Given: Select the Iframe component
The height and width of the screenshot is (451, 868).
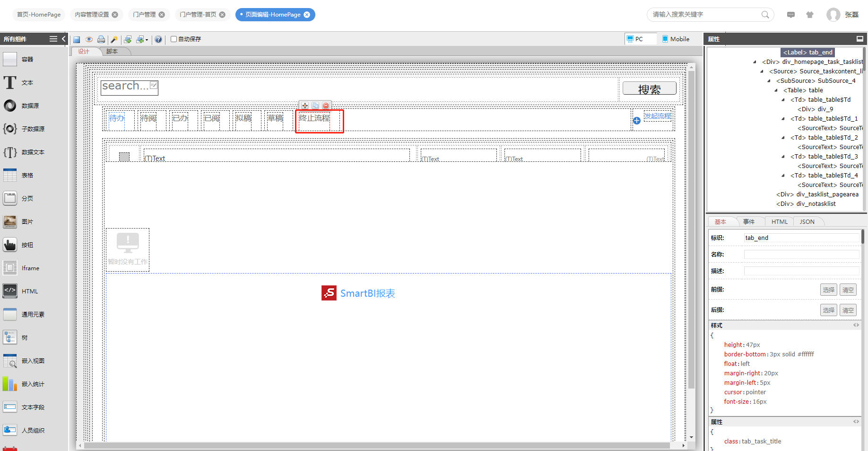Looking at the screenshot, I should pos(22,268).
